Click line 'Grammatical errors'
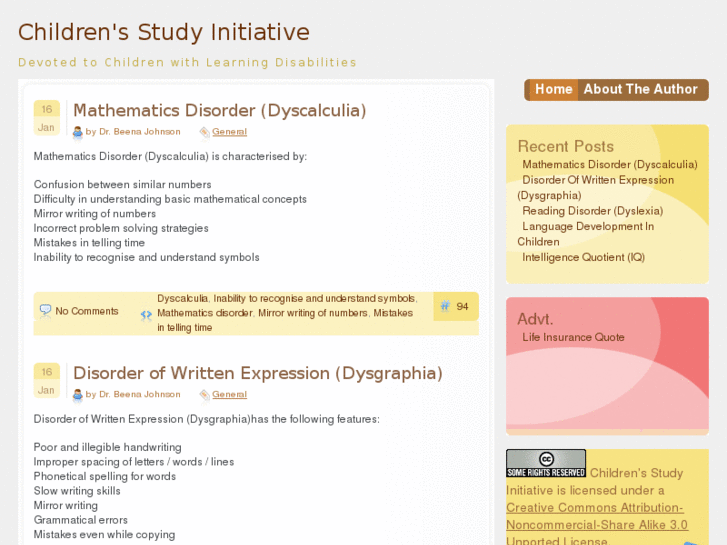The width and height of the screenshot is (727, 545). (x=81, y=520)
